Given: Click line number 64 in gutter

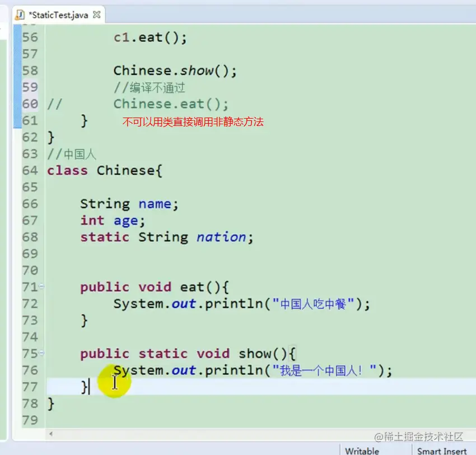Looking at the screenshot, I should point(30,171).
